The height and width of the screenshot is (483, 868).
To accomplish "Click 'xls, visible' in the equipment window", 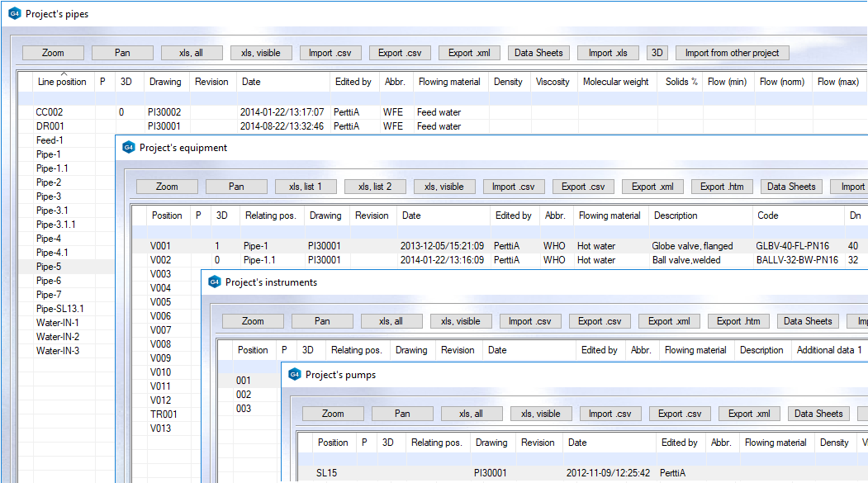I will 444,187.
